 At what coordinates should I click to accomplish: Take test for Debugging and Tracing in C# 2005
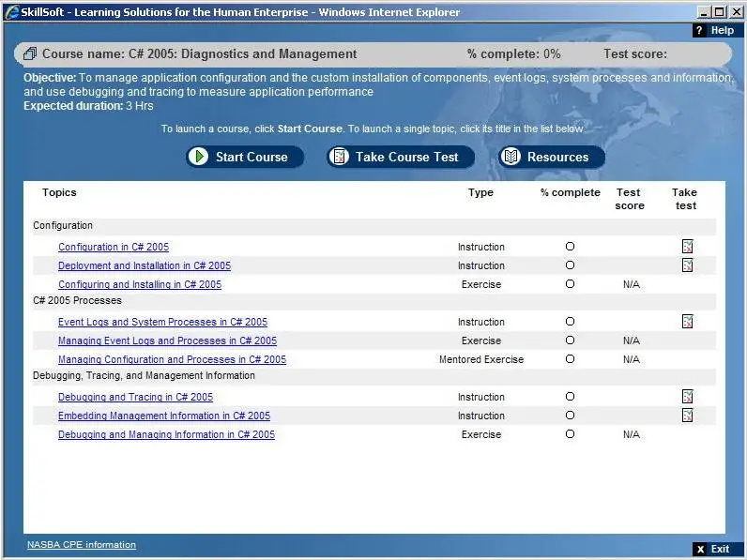click(x=687, y=396)
